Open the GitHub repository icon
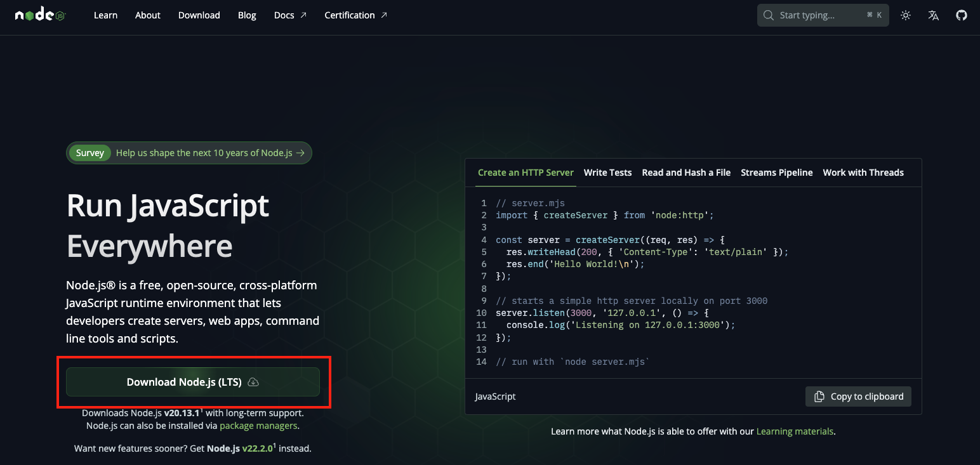980x465 pixels. [962, 15]
